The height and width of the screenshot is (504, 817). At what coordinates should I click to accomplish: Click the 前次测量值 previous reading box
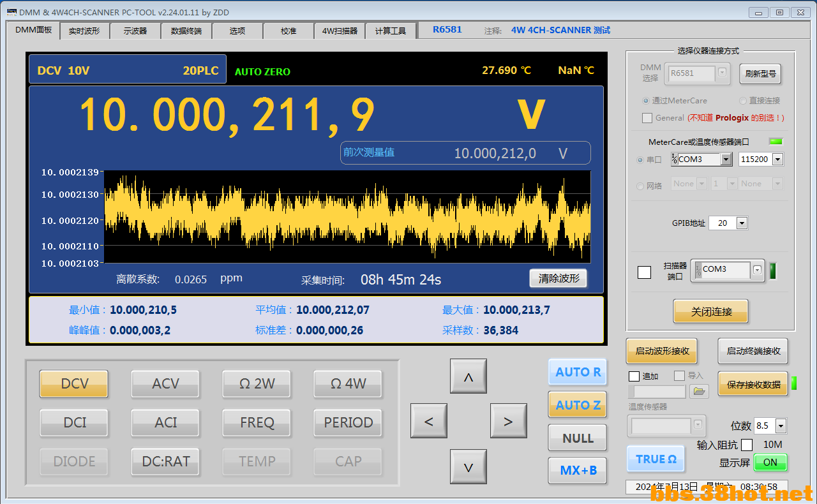tap(465, 153)
